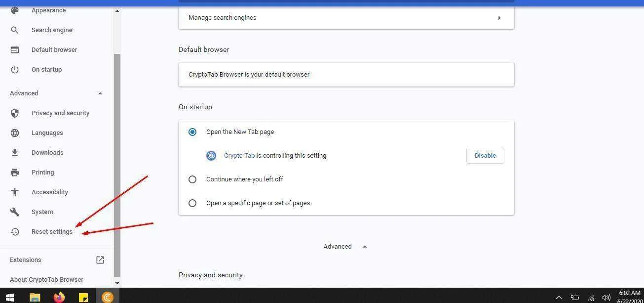
Task: Click the Reset settings clock icon
Action: coord(15,232)
